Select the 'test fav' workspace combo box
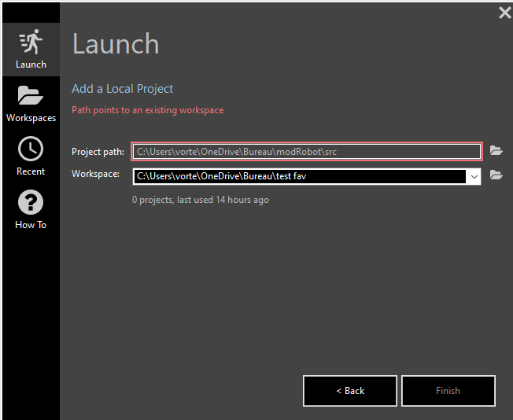This screenshot has width=513, height=420. tap(299, 176)
